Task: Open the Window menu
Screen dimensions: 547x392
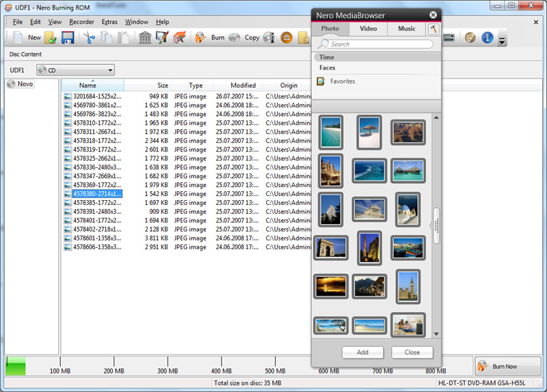Action: tap(137, 22)
